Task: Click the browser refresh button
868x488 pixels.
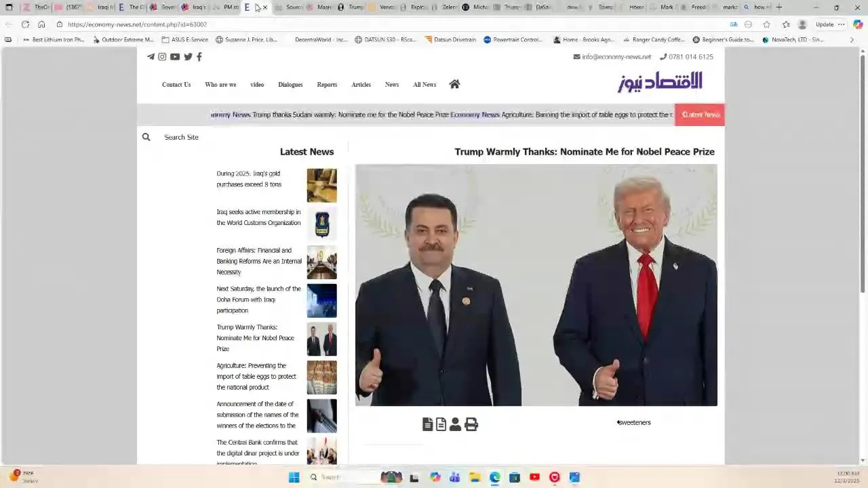Action: [25, 24]
